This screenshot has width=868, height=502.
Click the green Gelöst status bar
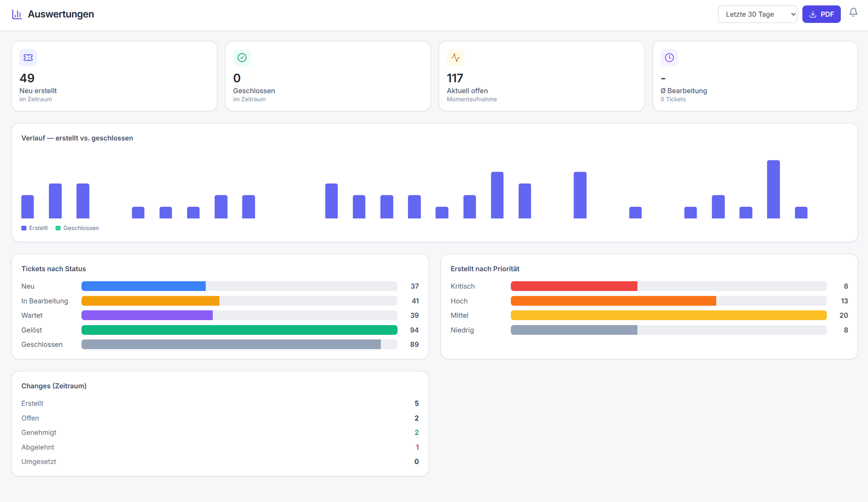click(x=239, y=330)
